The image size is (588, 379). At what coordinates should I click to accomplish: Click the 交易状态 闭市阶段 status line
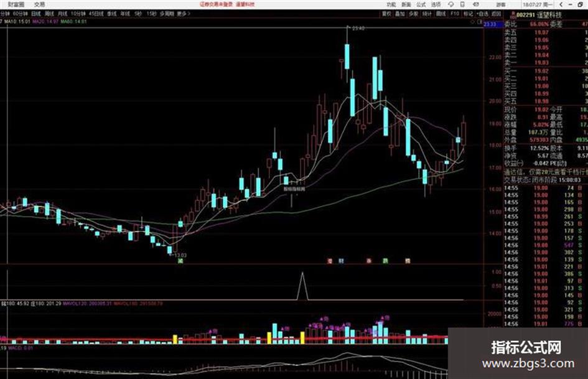click(543, 180)
